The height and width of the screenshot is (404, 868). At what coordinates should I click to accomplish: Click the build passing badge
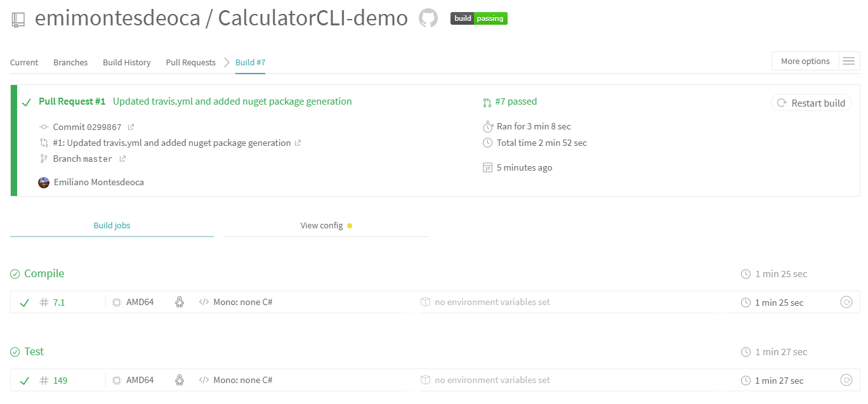(x=479, y=18)
